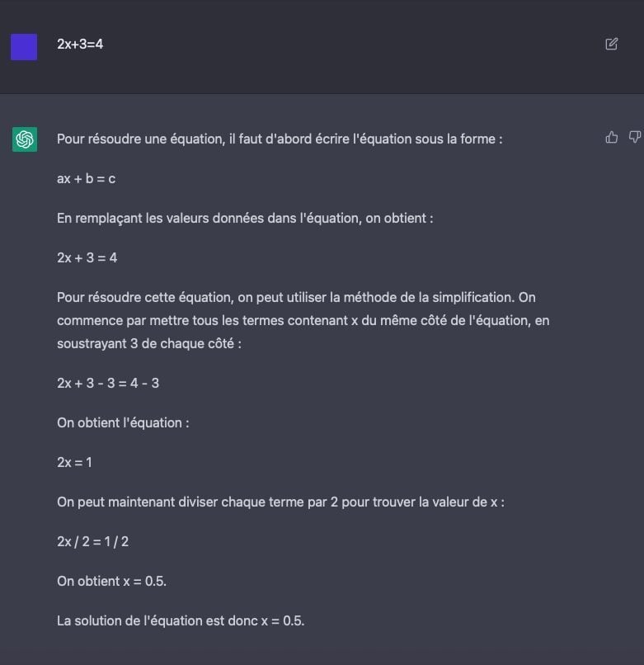Give the response a thumbs down
The width and height of the screenshot is (644, 665).
click(635, 137)
